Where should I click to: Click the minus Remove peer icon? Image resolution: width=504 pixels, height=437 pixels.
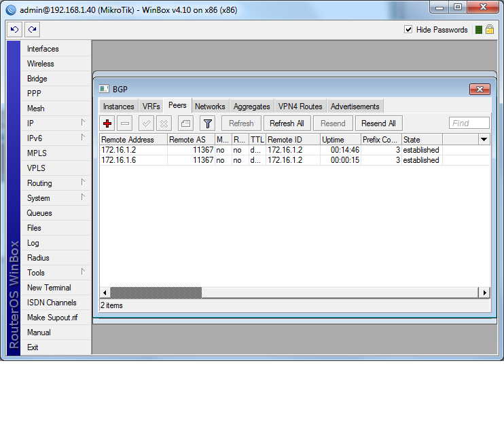[125, 123]
